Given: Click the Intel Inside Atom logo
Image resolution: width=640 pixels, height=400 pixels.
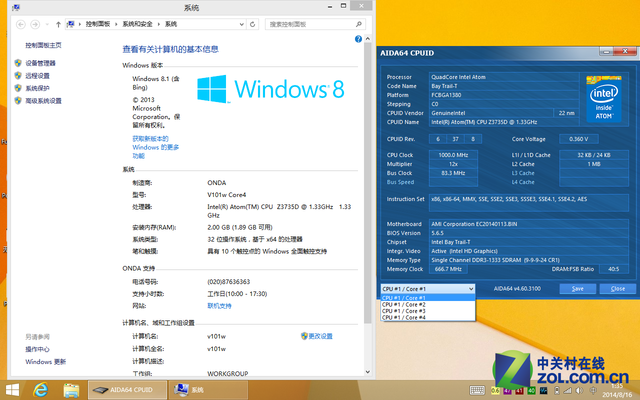Looking at the screenshot, I should coord(604,99).
